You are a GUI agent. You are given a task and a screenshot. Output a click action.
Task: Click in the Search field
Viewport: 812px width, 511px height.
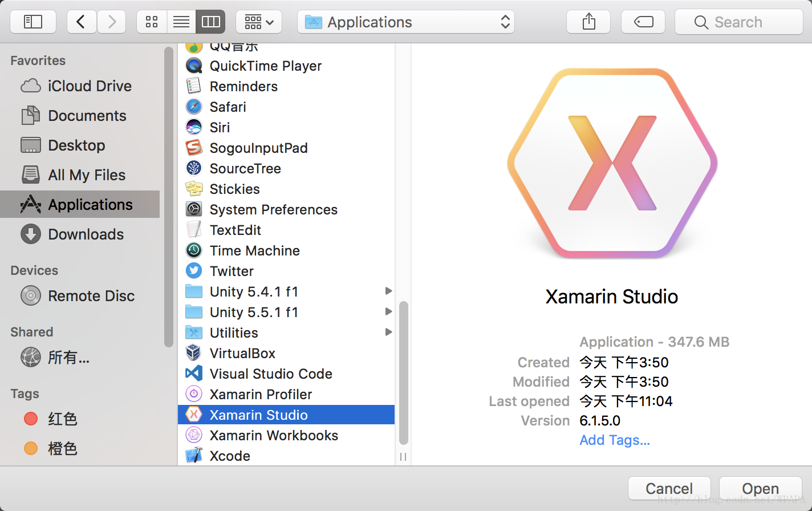(x=739, y=22)
